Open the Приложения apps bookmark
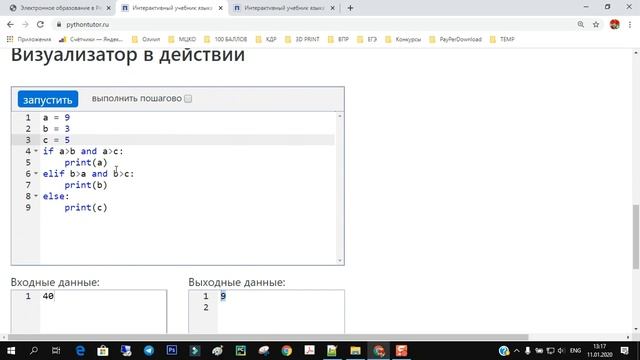 coord(29,39)
